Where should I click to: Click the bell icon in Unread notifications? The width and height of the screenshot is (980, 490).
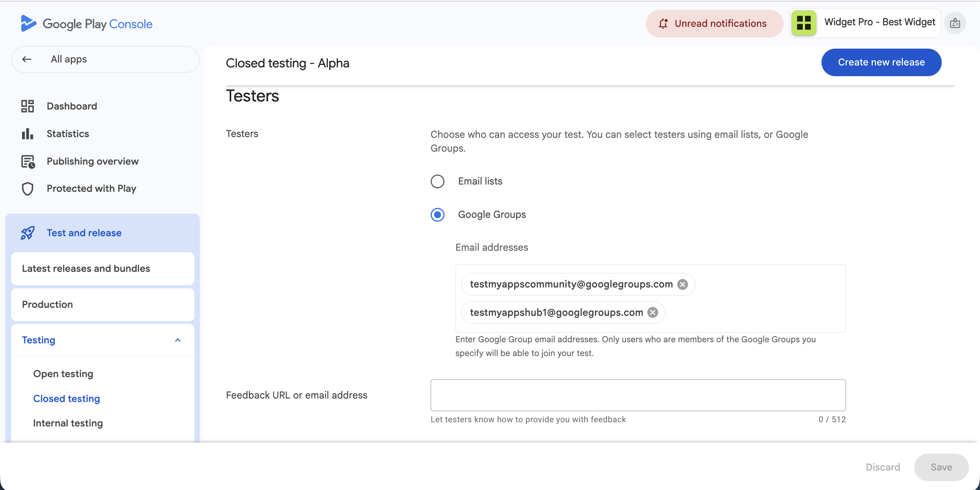pyautogui.click(x=663, y=24)
